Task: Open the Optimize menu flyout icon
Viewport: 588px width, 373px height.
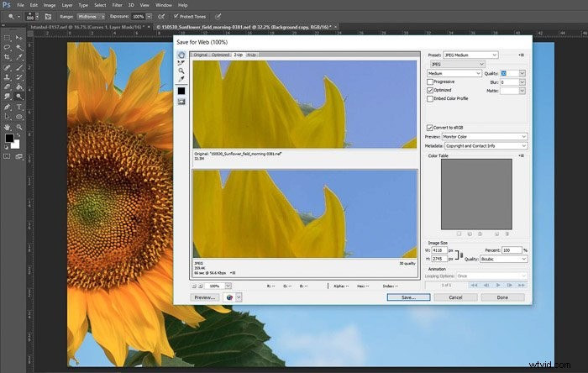Action: click(x=522, y=55)
